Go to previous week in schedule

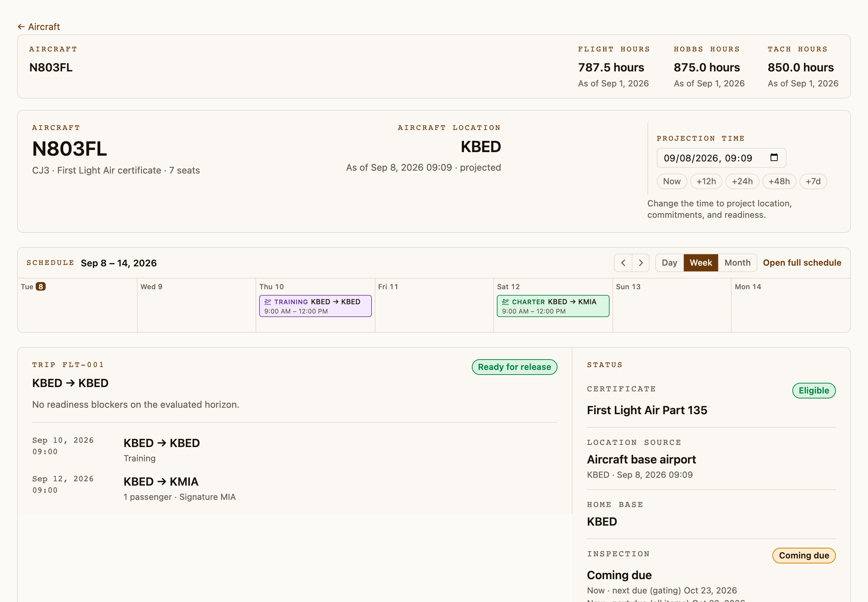coord(623,263)
